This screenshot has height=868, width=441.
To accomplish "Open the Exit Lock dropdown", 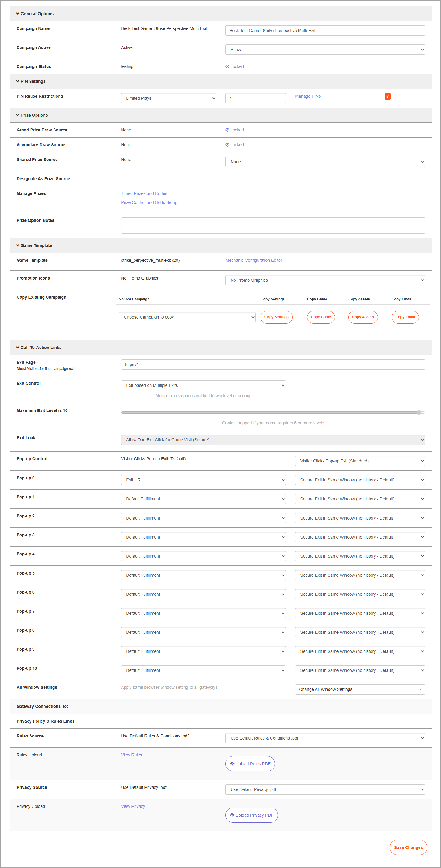I will tap(273, 440).
